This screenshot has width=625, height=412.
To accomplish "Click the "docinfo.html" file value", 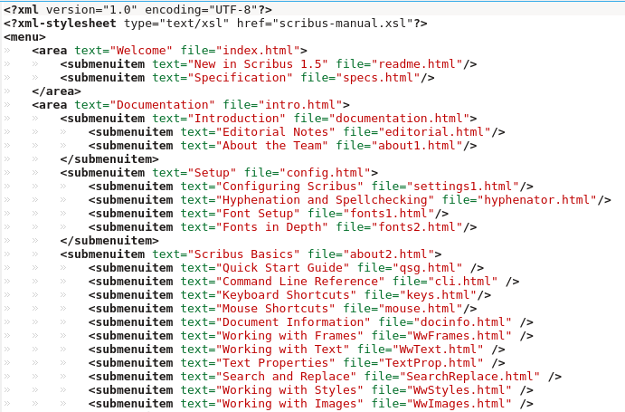I will coord(463,322).
